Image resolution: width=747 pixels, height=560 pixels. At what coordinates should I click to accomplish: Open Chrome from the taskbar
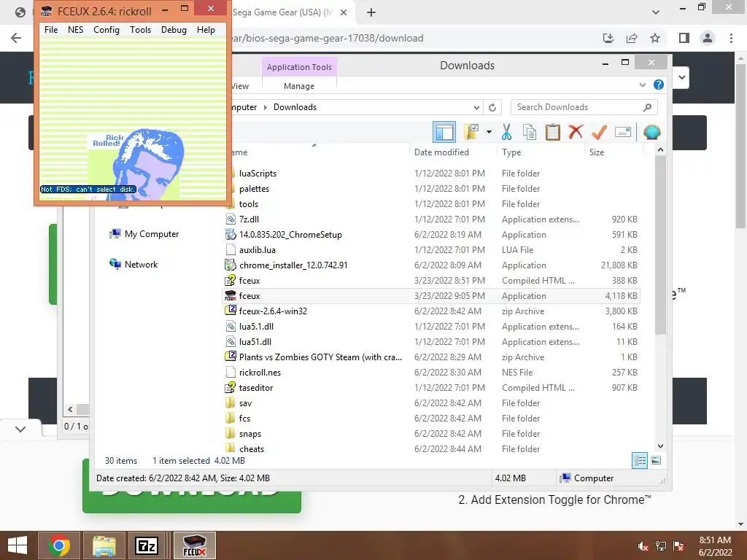pyautogui.click(x=59, y=545)
